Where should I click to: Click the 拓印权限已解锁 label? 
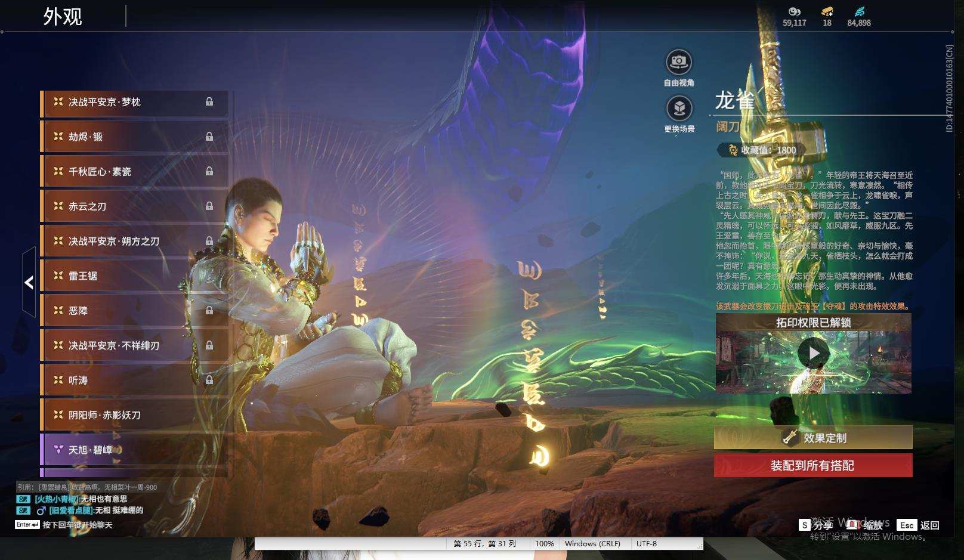click(x=814, y=323)
